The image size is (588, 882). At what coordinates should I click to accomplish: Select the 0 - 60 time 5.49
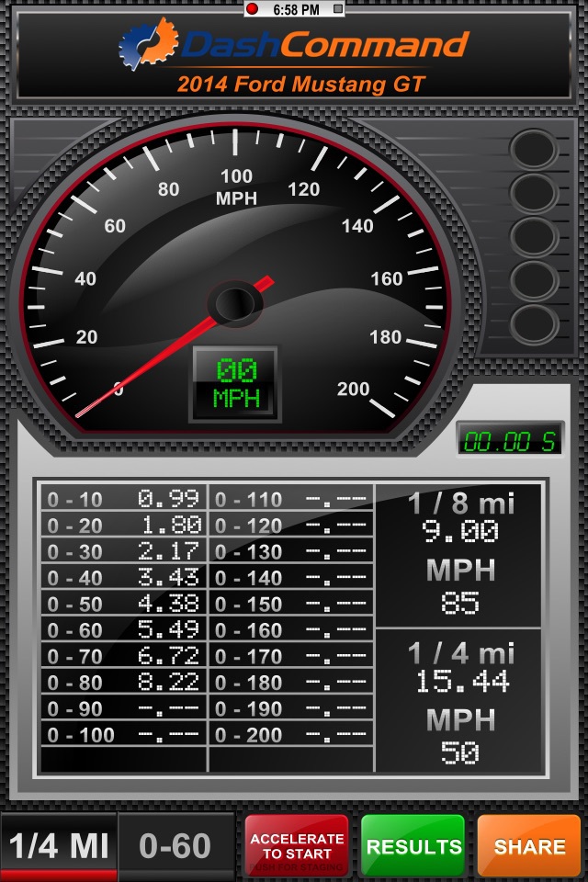pyautogui.click(x=168, y=629)
